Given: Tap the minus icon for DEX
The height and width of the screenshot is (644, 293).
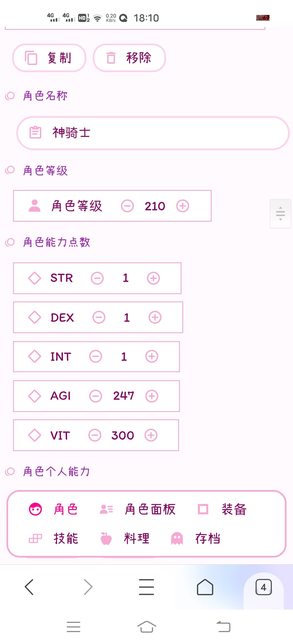Looking at the screenshot, I should coord(99,317).
